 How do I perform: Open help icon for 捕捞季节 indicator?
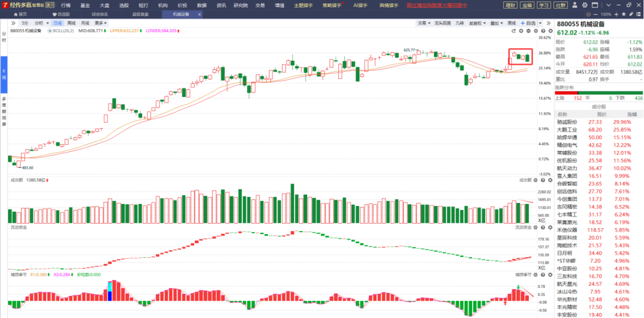(543, 274)
